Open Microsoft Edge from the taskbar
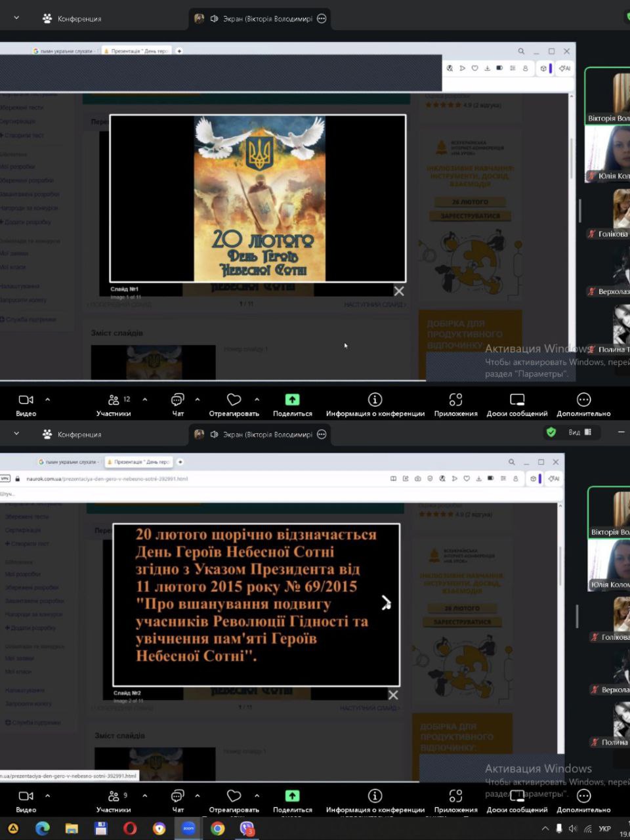 click(42, 828)
